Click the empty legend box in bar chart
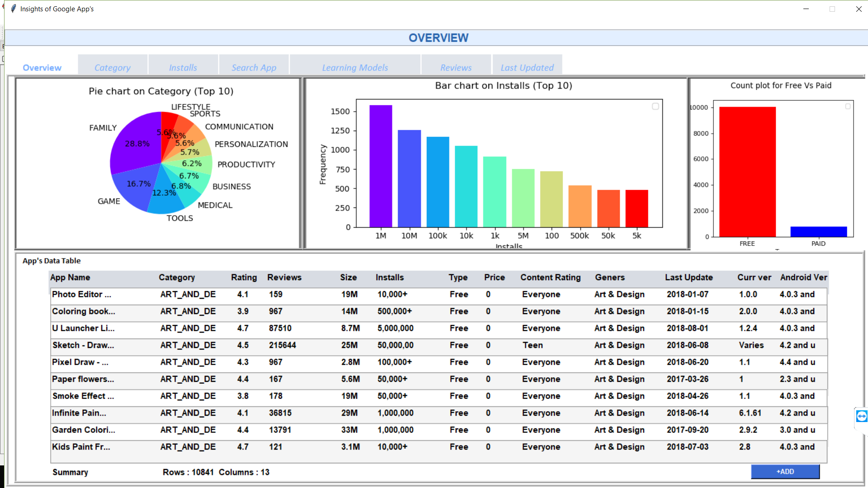868x488 pixels. pyautogui.click(x=655, y=107)
